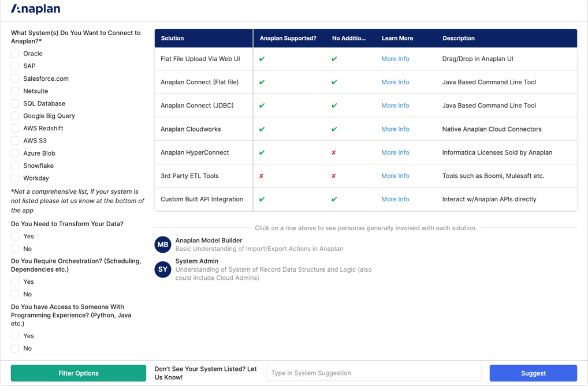
Task: Open More Info for Anaplan HyperConnect
Action: tap(395, 152)
